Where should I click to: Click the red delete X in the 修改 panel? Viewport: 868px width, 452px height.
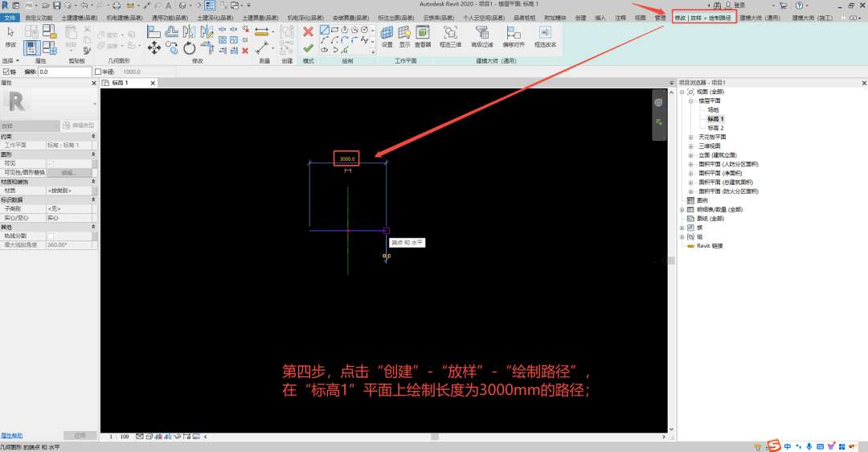click(245, 51)
